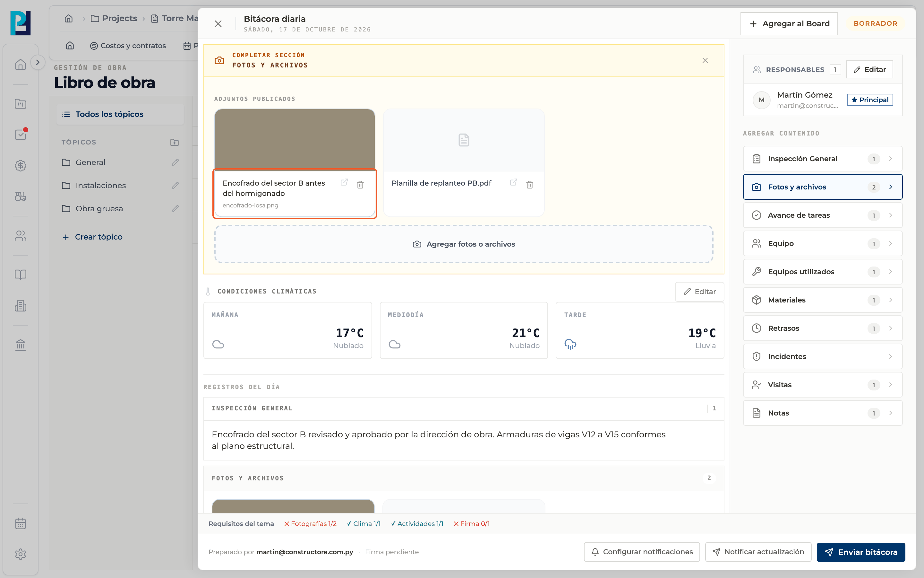Open the calendar icon in sidebar
The image size is (924, 578).
coord(21,523)
